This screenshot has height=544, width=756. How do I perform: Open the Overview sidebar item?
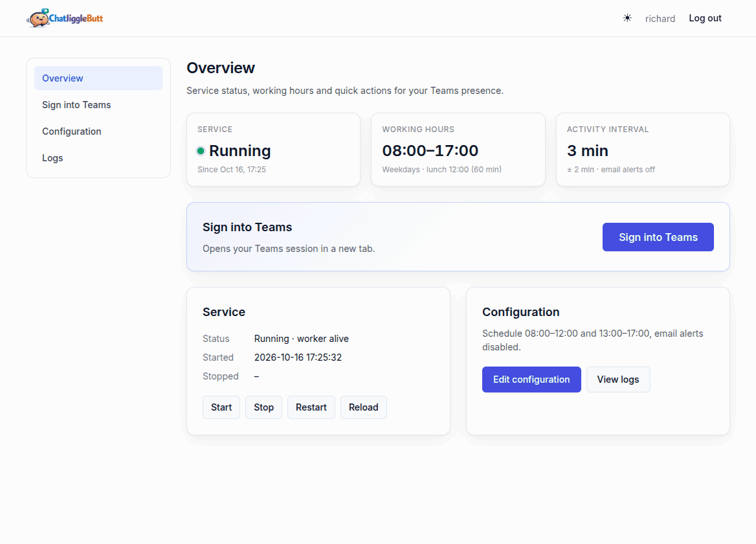(x=98, y=78)
